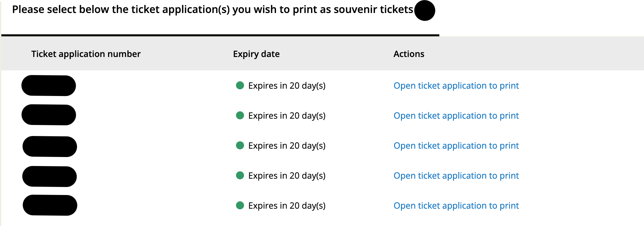Select first redacted ticket application number

(x=49, y=86)
